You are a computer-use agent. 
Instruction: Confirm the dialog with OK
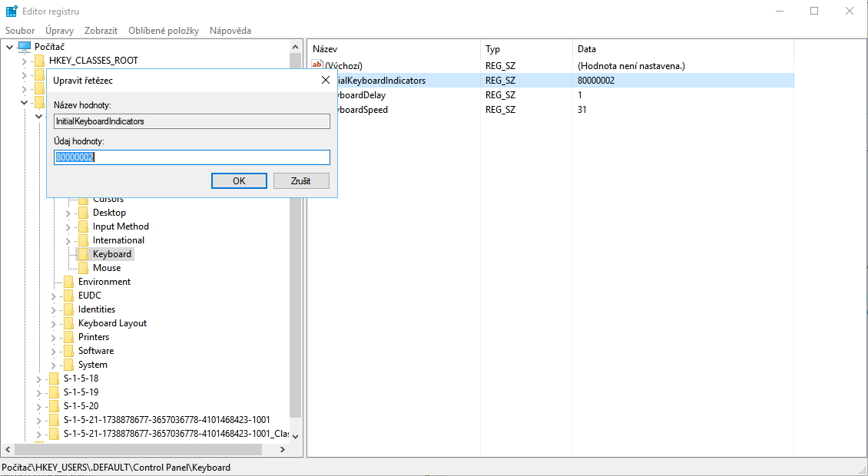click(x=239, y=181)
